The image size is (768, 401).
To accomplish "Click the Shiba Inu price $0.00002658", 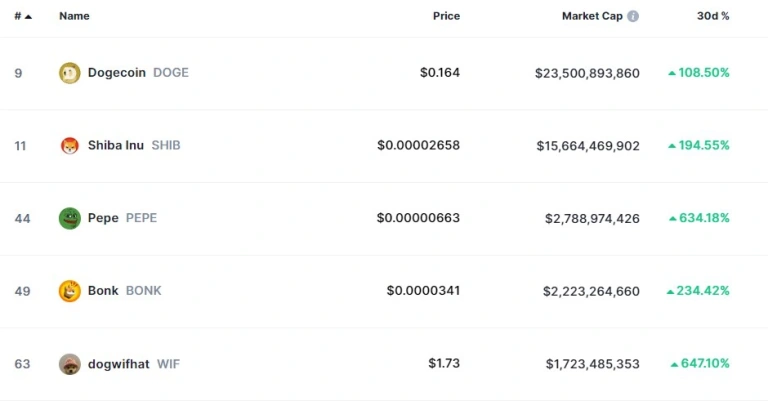I will tap(418, 145).
